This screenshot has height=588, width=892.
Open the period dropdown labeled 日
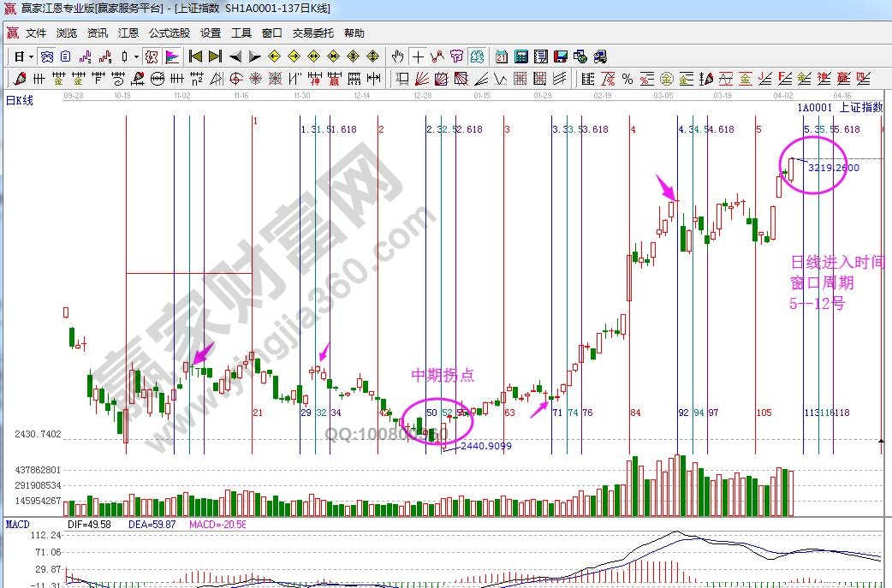pyautogui.click(x=22, y=56)
